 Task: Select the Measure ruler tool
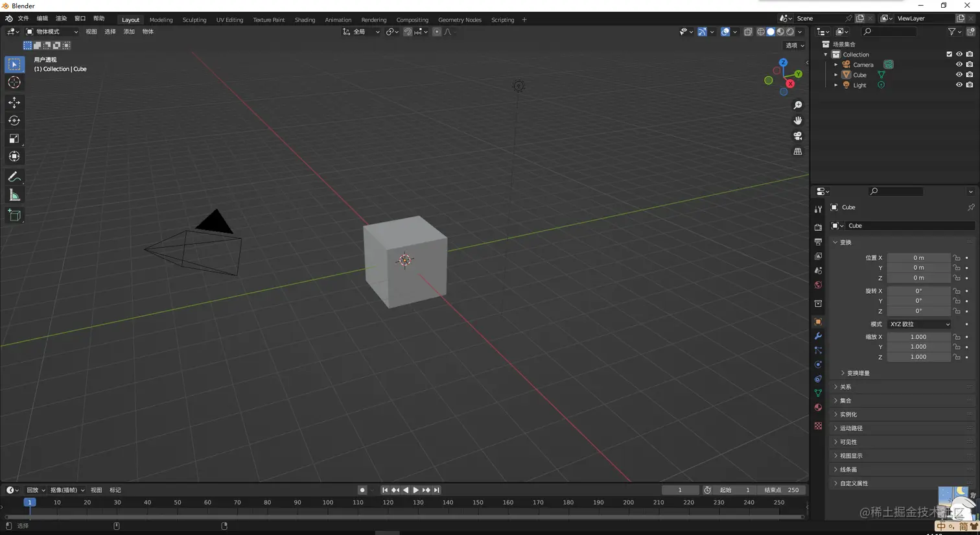point(14,195)
